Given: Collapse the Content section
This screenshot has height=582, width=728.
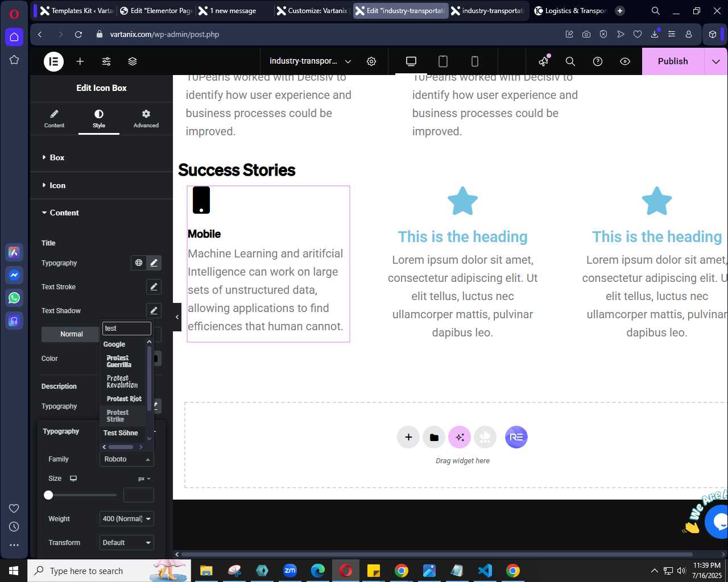Looking at the screenshot, I should [x=101, y=213].
